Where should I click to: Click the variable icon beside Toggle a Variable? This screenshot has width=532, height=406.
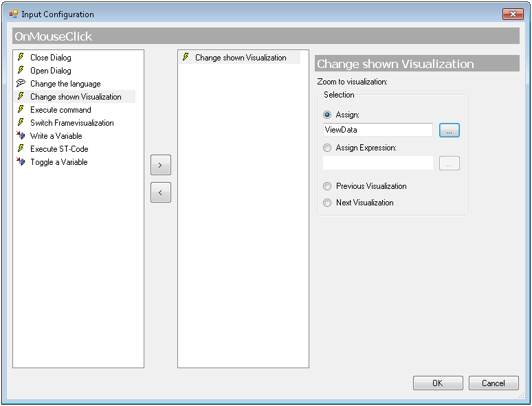click(x=21, y=161)
